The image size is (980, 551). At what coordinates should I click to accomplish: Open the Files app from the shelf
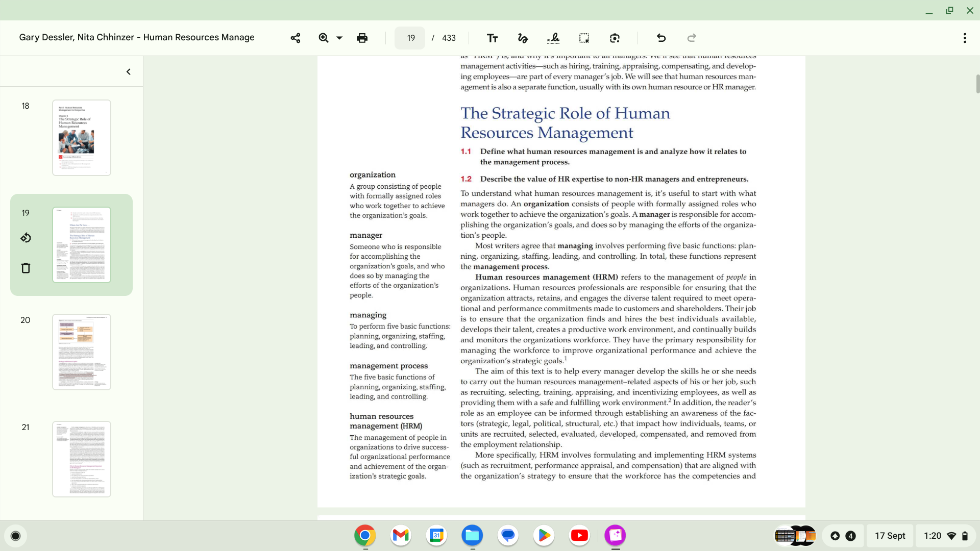click(x=472, y=535)
